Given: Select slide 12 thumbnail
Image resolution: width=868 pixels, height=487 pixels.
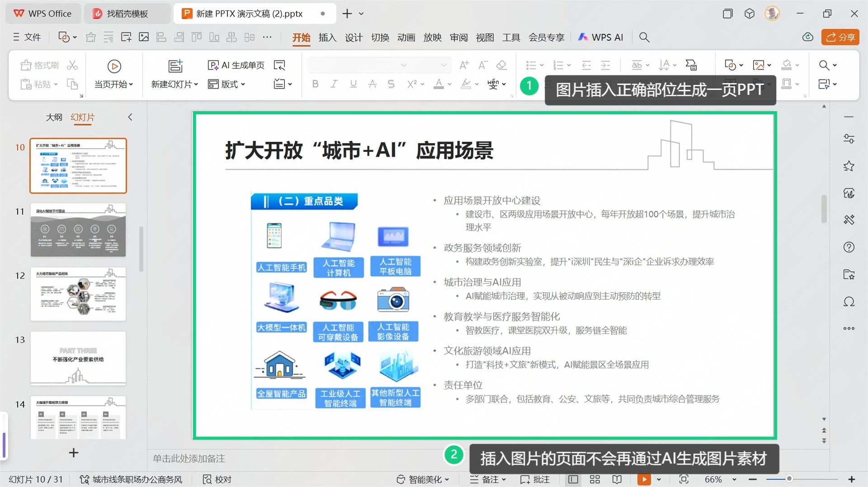Looking at the screenshot, I should (x=78, y=294).
